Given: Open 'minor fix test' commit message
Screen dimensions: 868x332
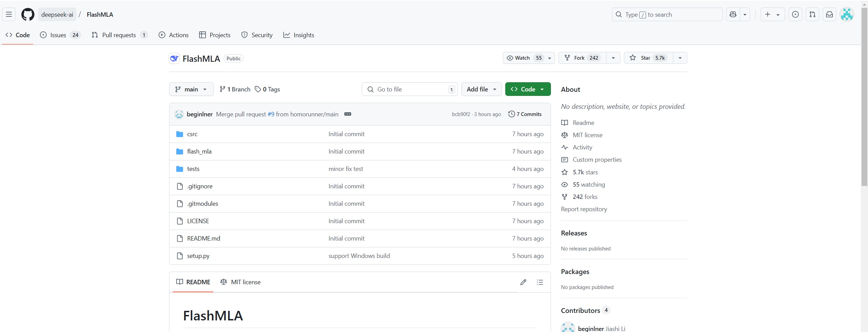Looking at the screenshot, I should (346, 169).
